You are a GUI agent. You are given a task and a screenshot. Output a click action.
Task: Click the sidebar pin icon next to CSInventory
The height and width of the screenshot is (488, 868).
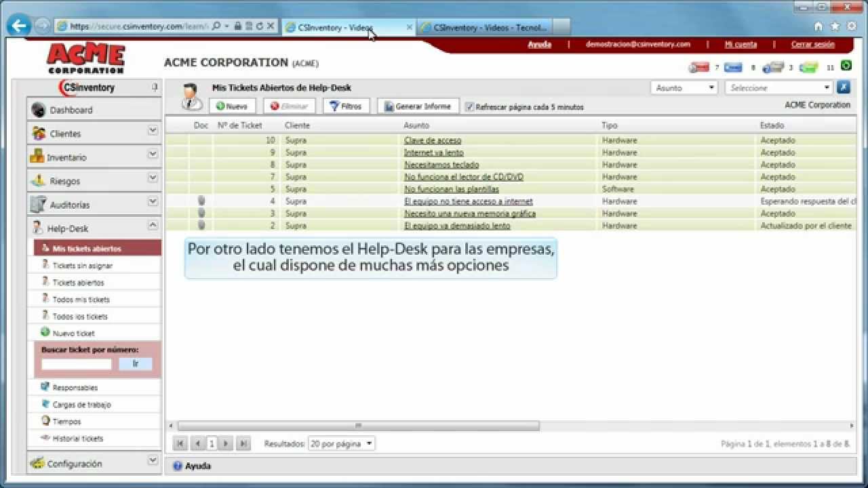click(155, 87)
